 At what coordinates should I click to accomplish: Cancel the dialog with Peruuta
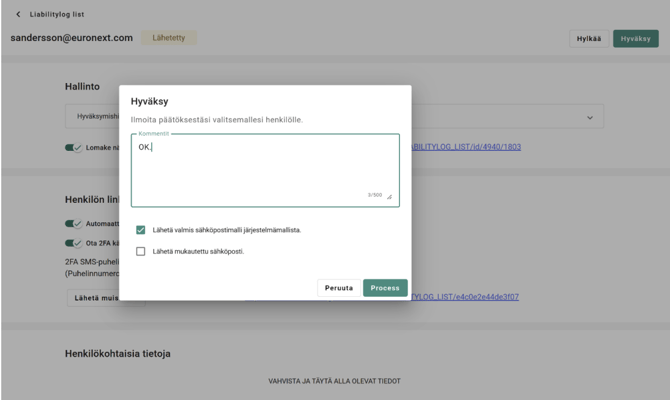point(338,288)
